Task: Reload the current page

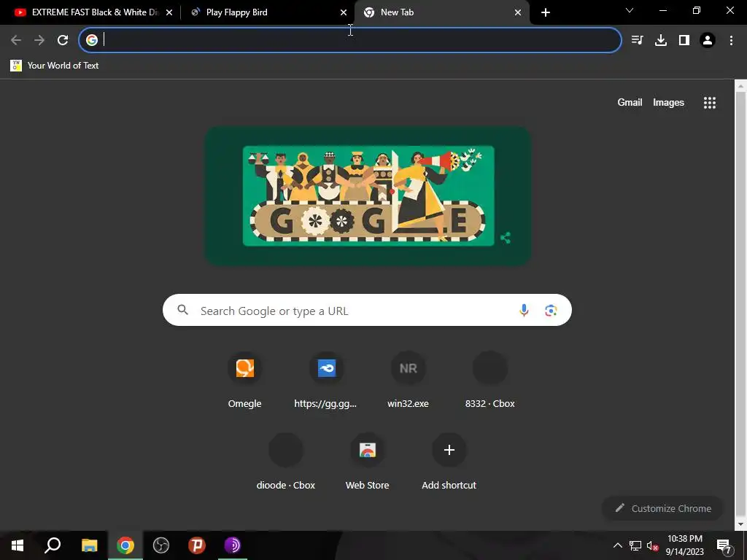Action: [x=63, y=40]
